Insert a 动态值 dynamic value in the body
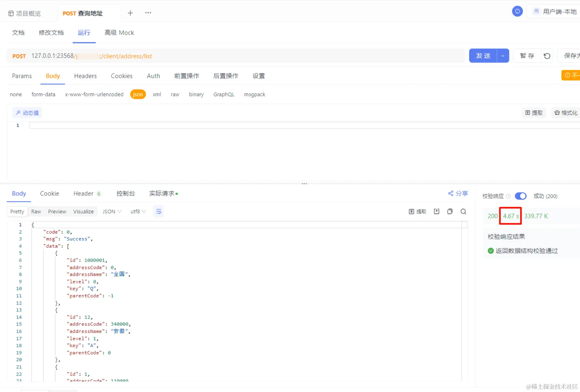The height and width of the screenshot is (392, 580). coord(27,113)
